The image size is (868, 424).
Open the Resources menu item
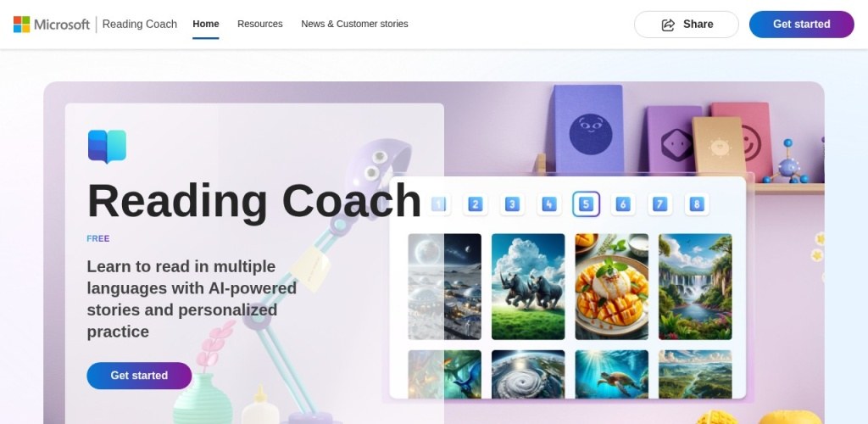click(260, 24)
